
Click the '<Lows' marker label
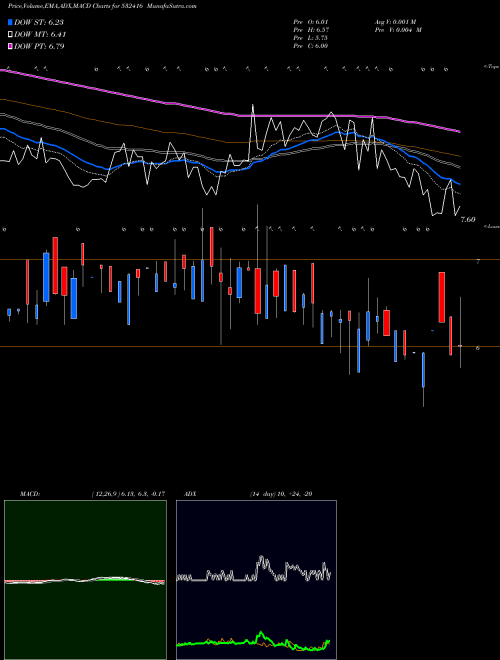point(492,226)
